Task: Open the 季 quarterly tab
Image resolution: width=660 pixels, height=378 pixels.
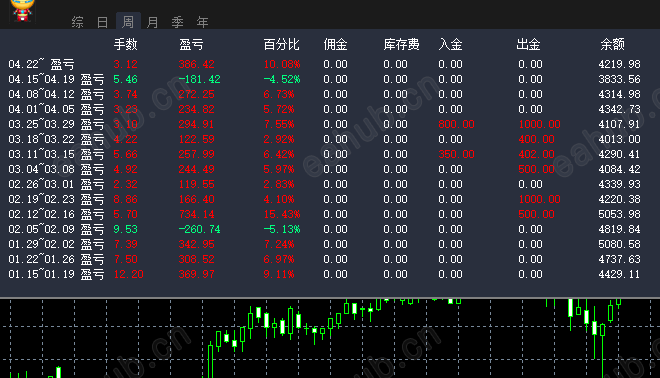Action: (x=177, y=22)
